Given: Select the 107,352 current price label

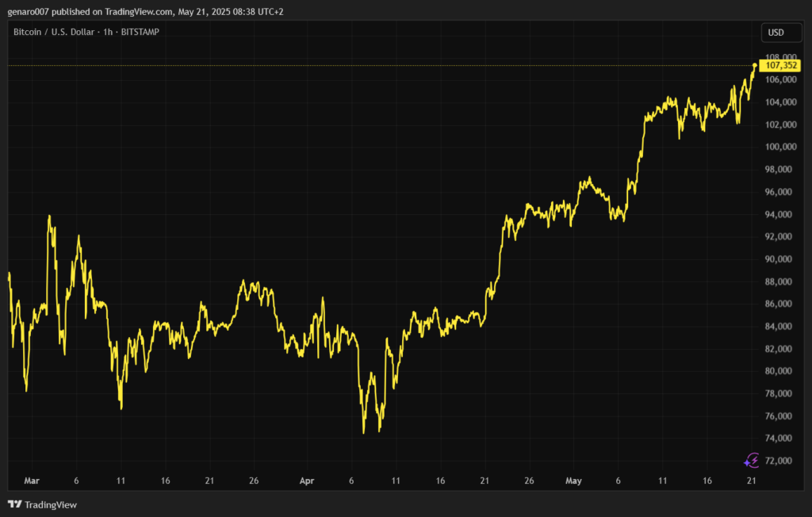Looking at the screenshot, I should [781, 66].
